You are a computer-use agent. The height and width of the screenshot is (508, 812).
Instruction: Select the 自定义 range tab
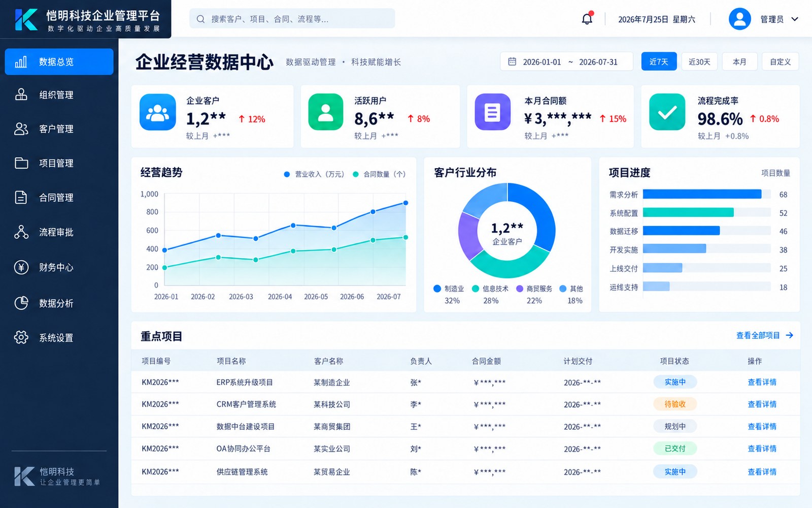coord(780,61)
